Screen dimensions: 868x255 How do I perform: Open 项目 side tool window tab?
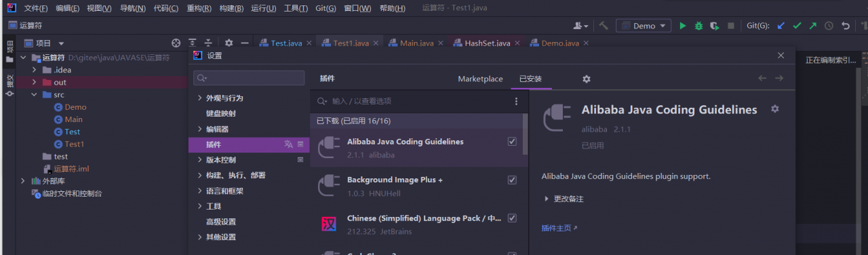tap(9, 52)
